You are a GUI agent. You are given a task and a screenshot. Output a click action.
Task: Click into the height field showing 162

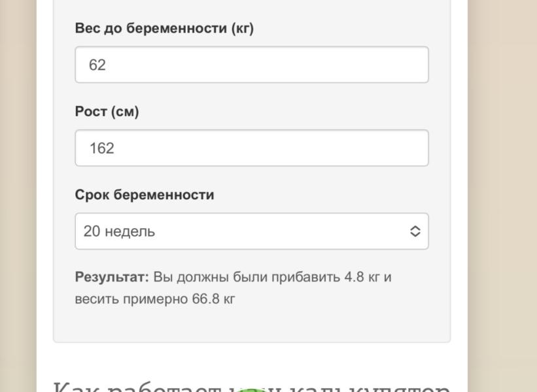pyautogui.click(x=251, y=148)
